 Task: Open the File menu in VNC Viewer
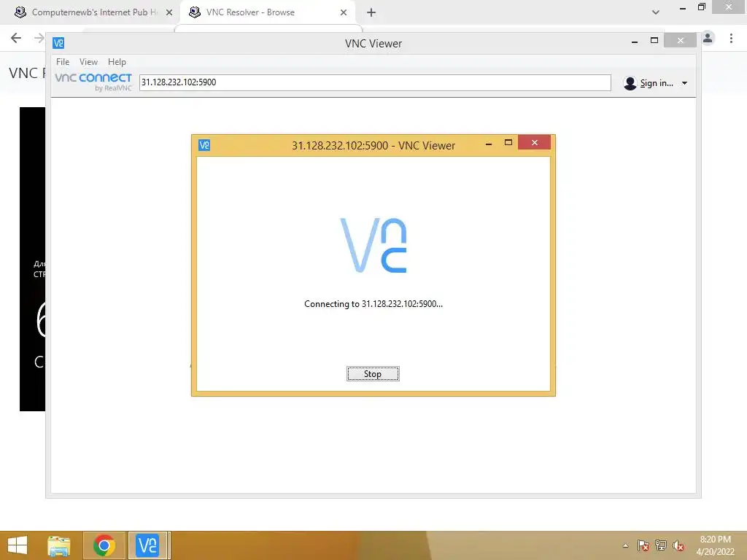coord(63,62)
